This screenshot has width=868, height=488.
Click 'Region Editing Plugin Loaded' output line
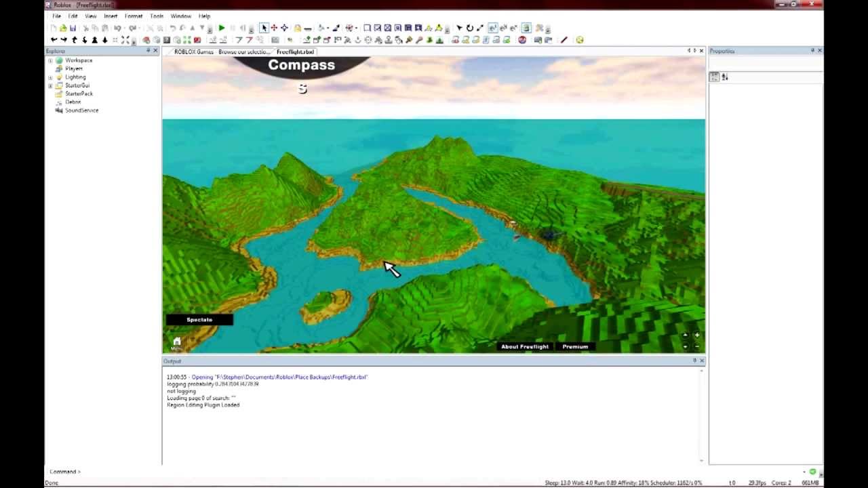203,405
